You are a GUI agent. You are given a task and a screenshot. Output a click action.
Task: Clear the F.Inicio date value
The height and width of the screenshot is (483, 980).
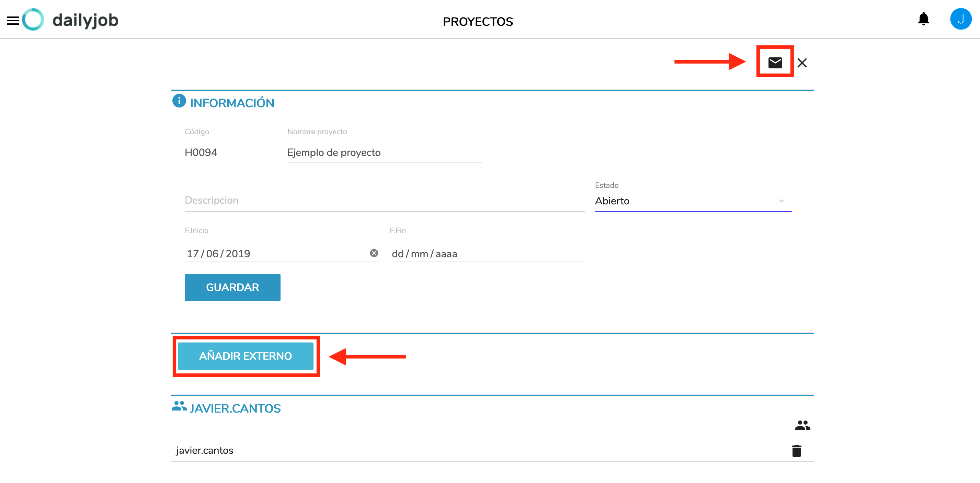pos(374,253)
